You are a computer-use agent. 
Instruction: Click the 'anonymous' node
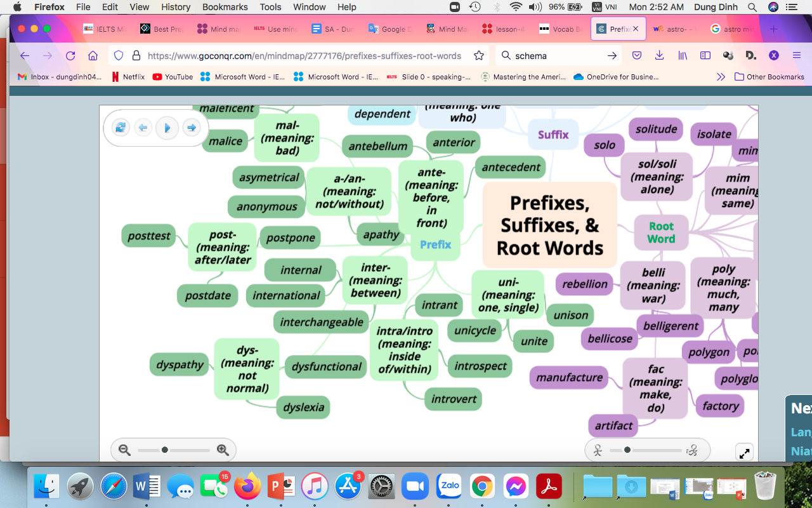click(266, 206)
